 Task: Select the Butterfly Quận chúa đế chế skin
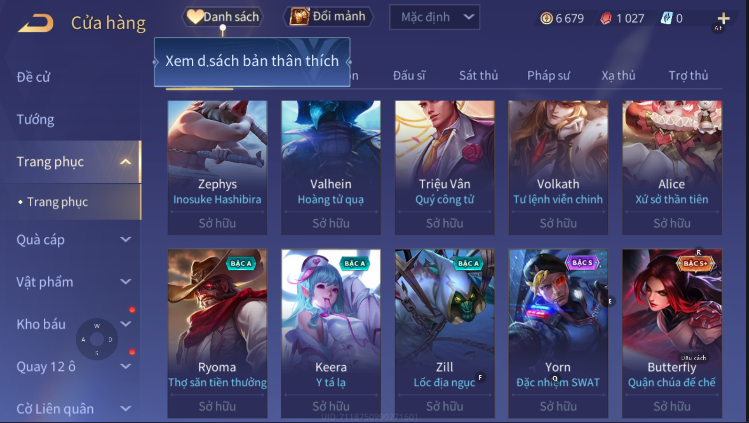[672, 334]
